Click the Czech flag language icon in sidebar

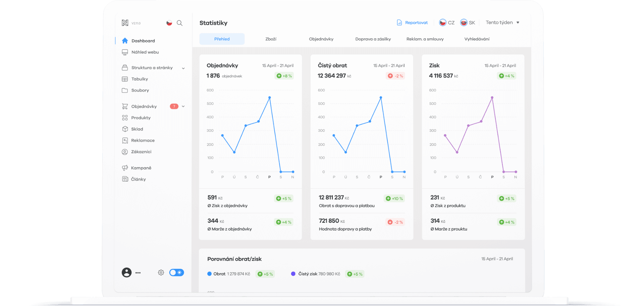point(169,23)
